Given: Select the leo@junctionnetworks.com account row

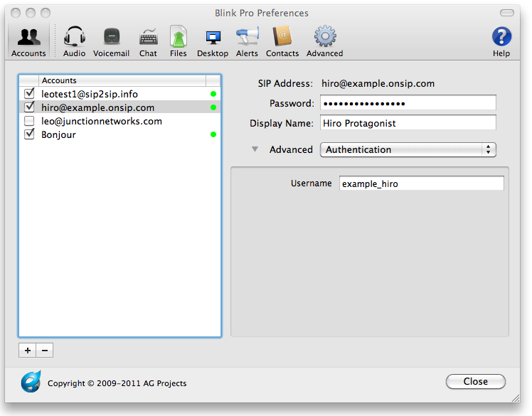Looking at the screenshot, I should (119, 121).
